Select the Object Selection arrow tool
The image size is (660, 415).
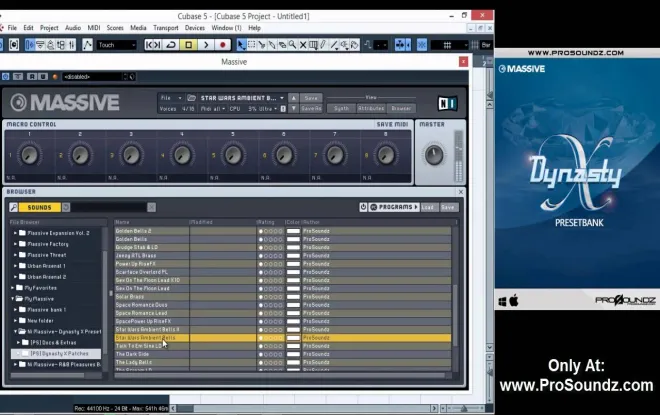241,45
